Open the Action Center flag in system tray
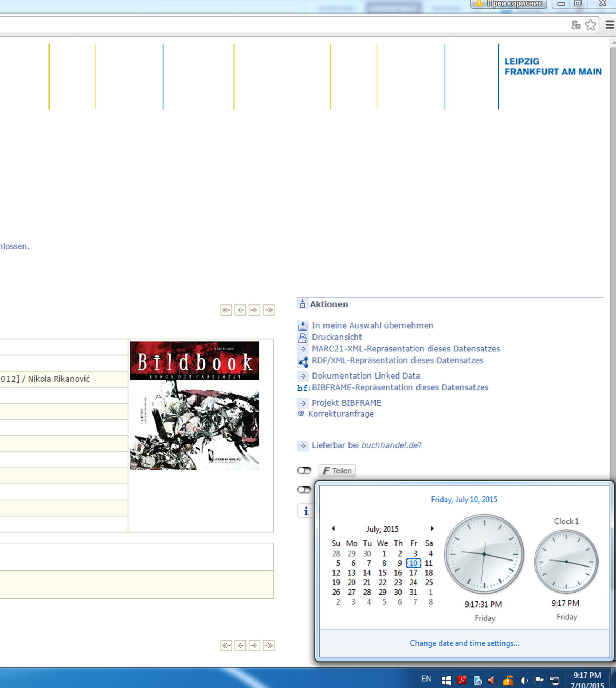Screen dimensions: 616x688 coord(539,680)
